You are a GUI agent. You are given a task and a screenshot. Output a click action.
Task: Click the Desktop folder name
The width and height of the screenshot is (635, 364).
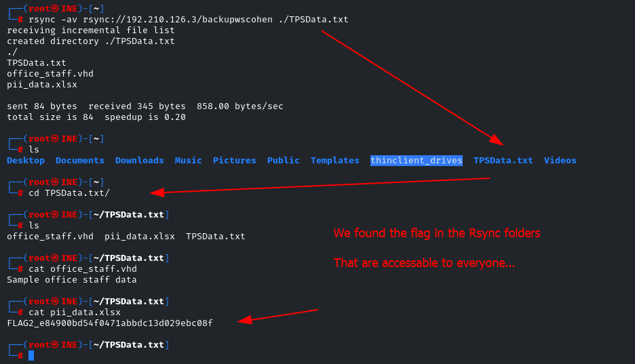(x=26, y=161)
